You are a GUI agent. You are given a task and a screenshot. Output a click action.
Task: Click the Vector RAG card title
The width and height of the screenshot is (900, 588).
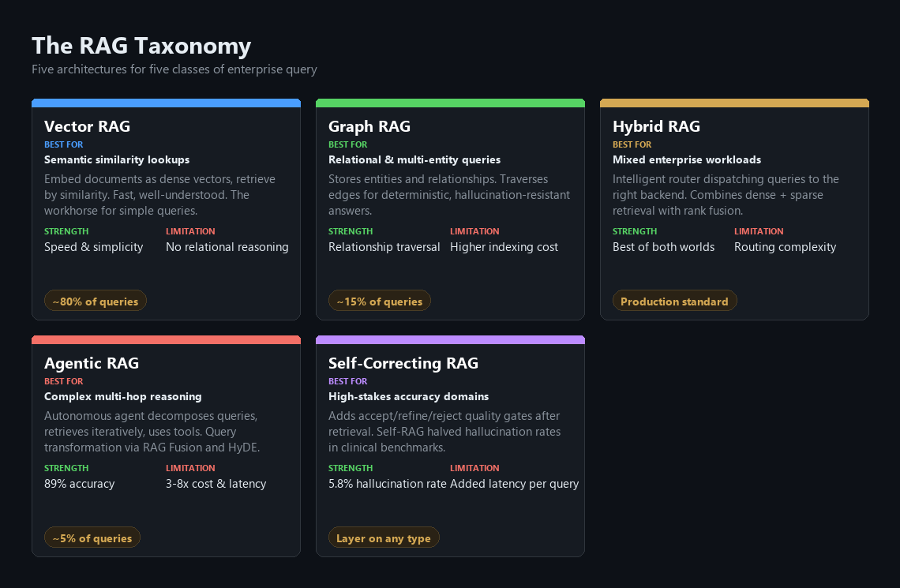(88, 126)
